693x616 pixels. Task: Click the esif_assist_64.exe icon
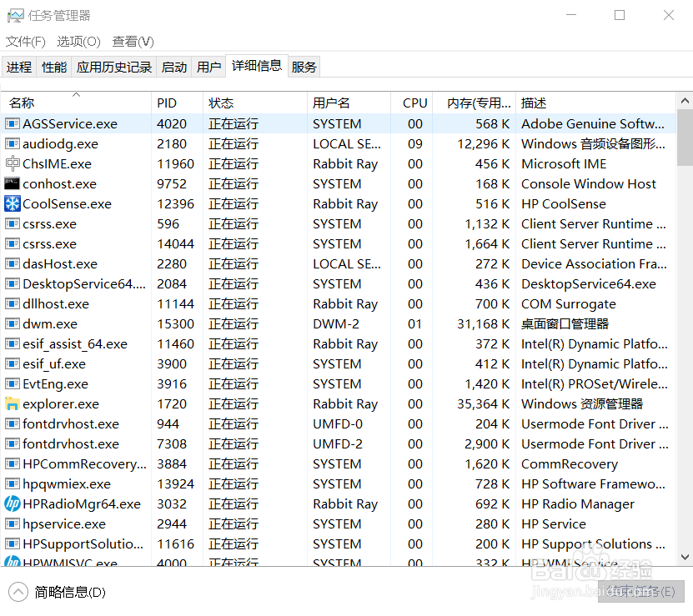point(12,343)
